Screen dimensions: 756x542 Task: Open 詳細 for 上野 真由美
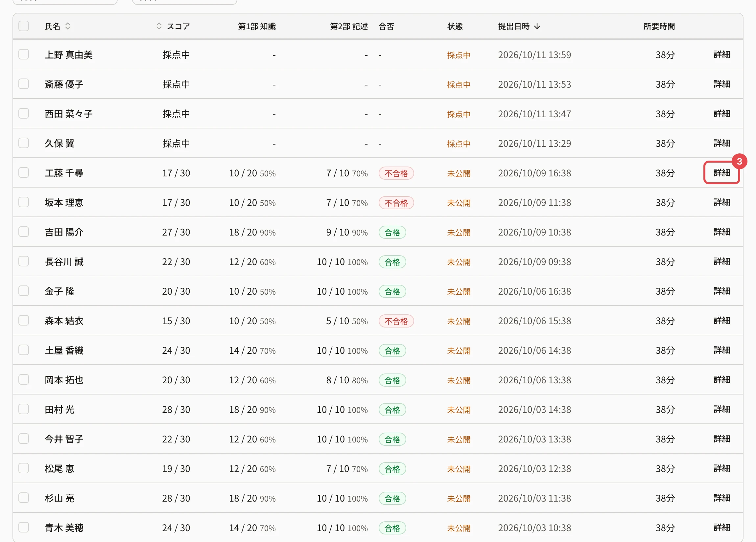[722, 54]
